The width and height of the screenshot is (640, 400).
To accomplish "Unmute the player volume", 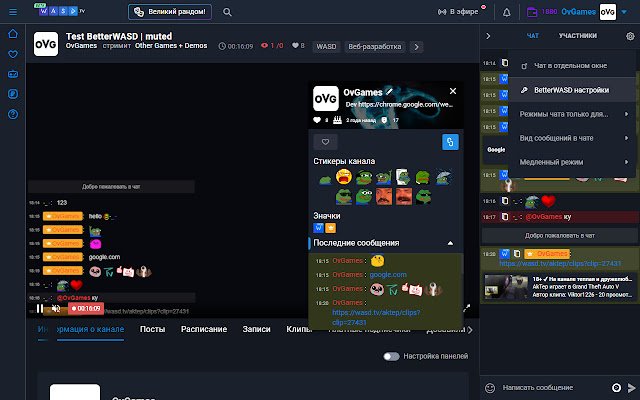I will pyautogui.click(x=56, y=309).
